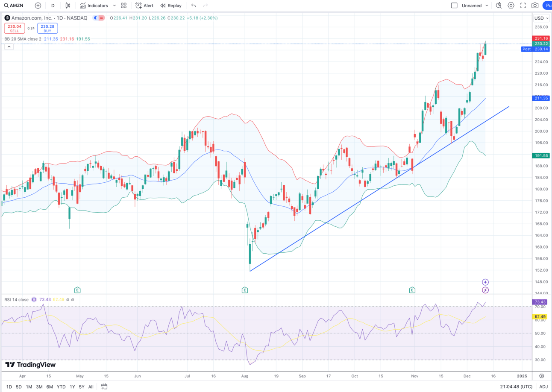Click the red 231.16 price axis label
The height and width of the screenshot is (392, 552).
tap(541, 38)
